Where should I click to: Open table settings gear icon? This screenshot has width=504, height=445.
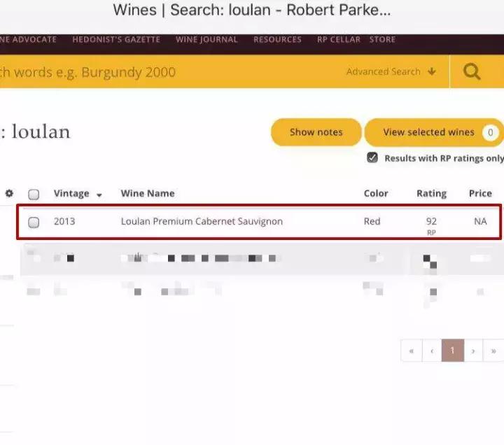tap(9, 193)
